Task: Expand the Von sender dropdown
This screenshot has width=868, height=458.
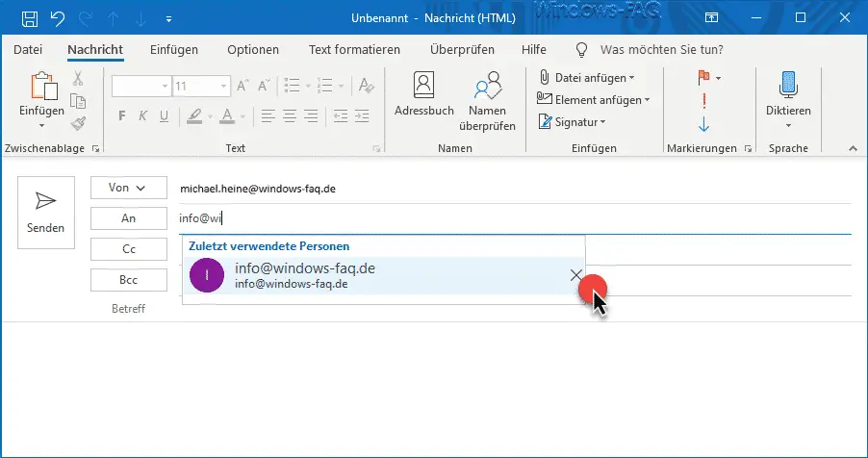Action: coord(128,188)
